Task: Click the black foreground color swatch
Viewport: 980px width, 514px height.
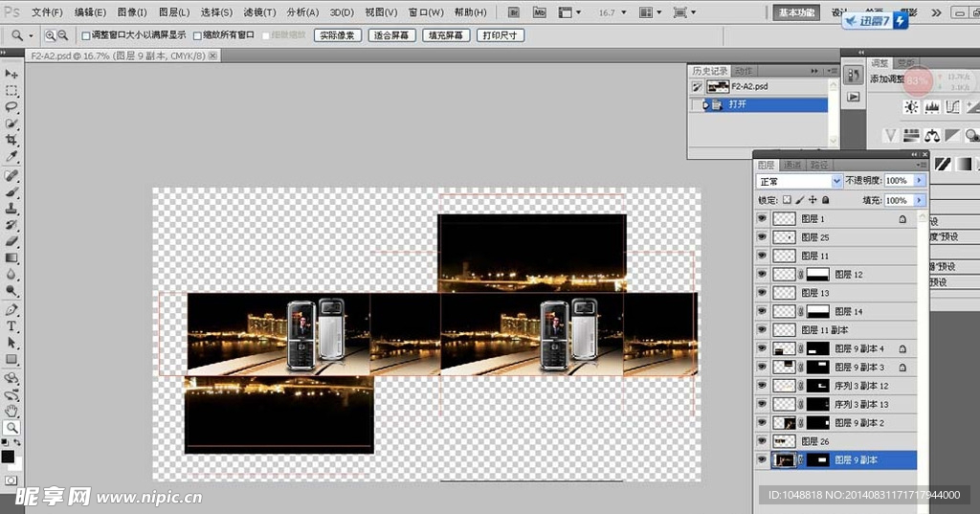Action: pyautogui.click(x=8, y=457)
